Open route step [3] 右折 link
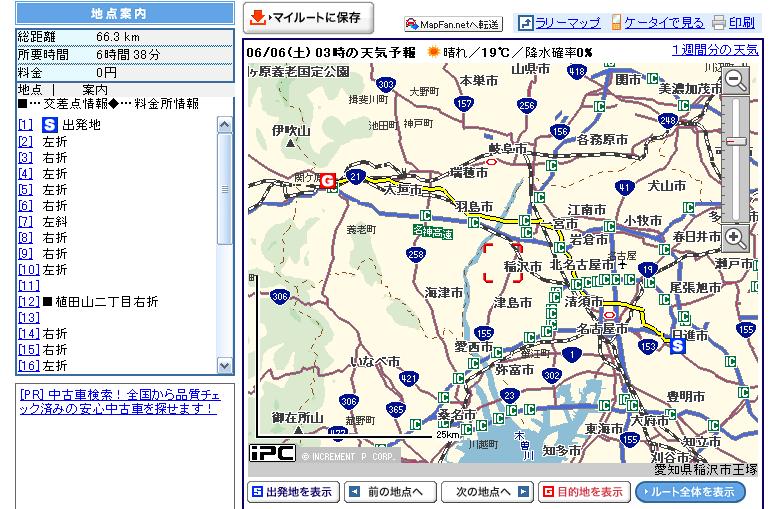782x509 pixels. [x=25, y=158]
